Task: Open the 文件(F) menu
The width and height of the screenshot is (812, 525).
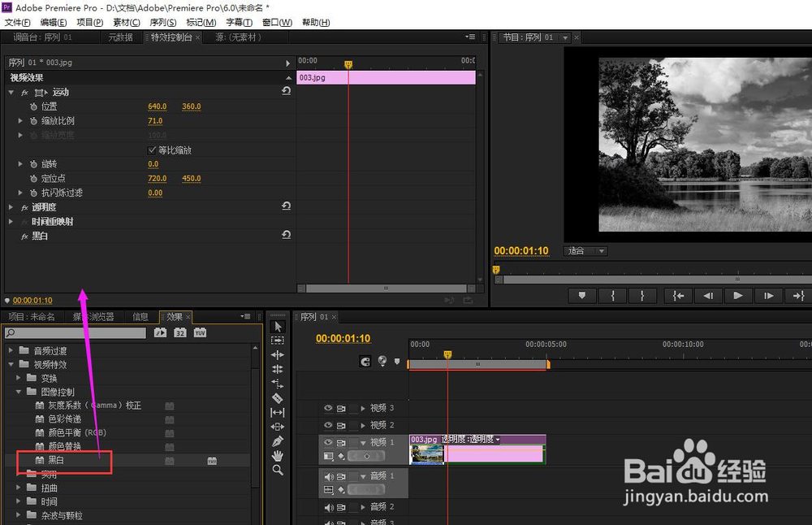Action: click(x=18, y=22)
